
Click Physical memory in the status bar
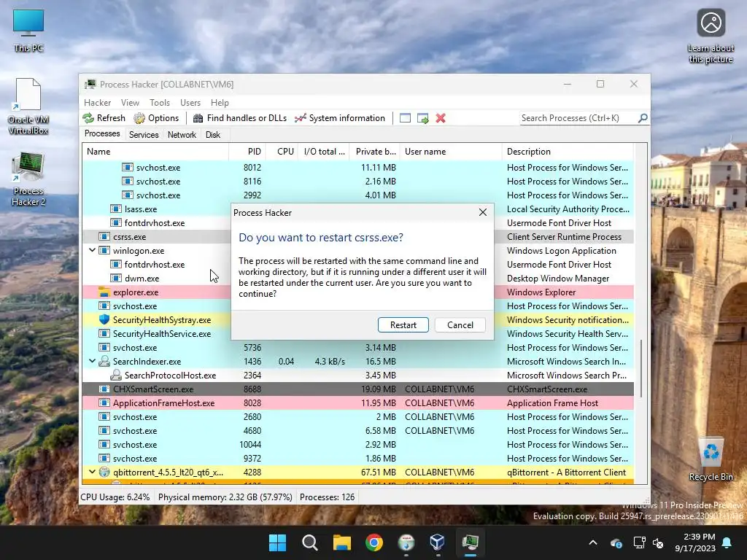(225, 497)
